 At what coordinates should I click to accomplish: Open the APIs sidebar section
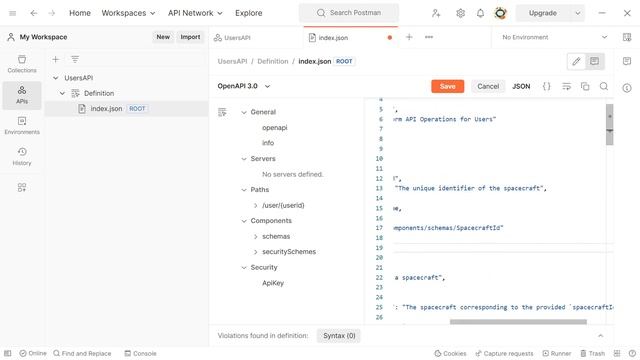[x=22, y=95]
